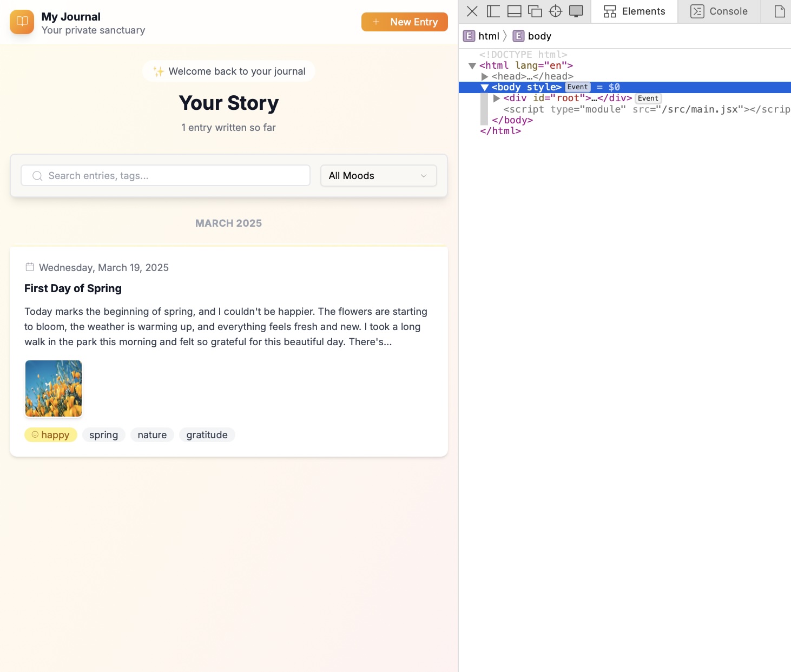This screenshot has width=791, height=672.
Task: Click the happy mood tag
Action: [x=51, y=435]
